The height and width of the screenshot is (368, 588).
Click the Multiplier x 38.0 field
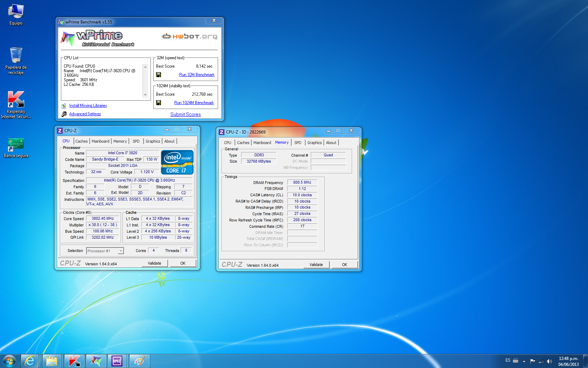tap(103, 225)
